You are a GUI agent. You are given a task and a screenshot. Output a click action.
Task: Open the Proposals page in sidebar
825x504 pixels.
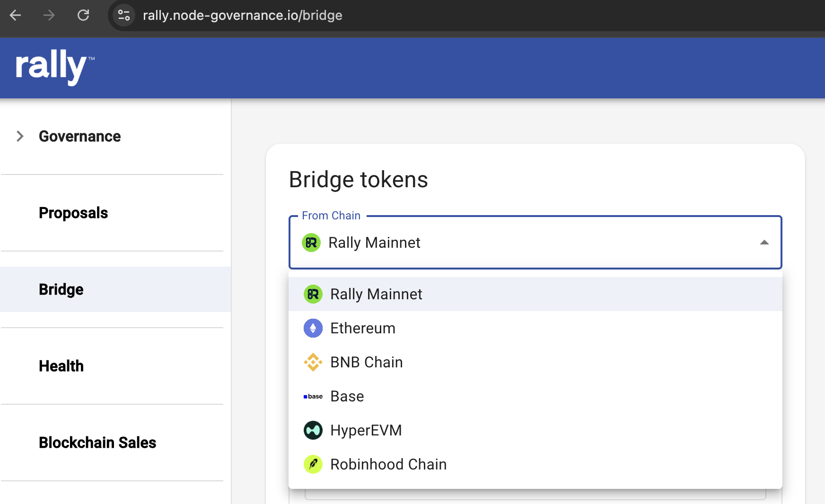[x=73, y=213]
